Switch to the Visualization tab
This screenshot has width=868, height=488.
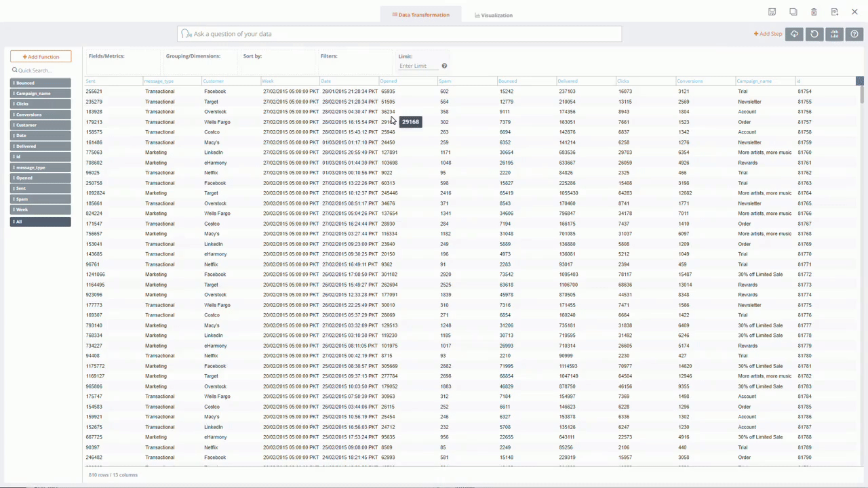point(494,15)
